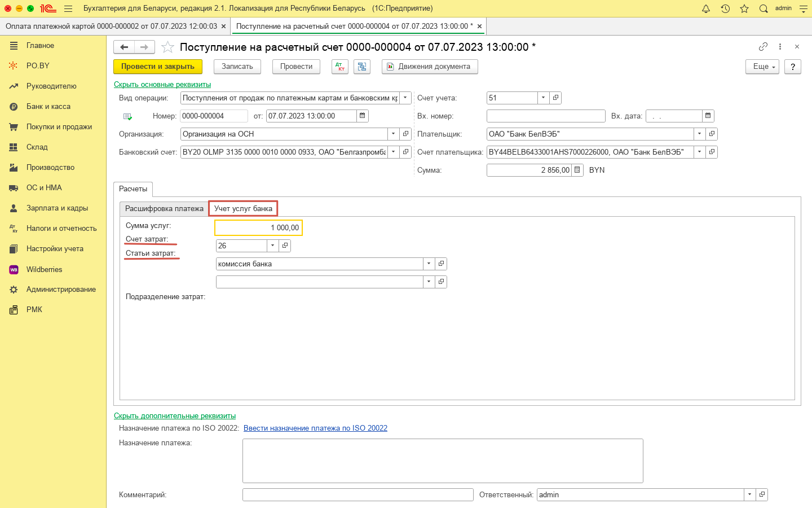Click Провести и закрыть button
This screenshot has height=508, width=812.
(158, 67)
